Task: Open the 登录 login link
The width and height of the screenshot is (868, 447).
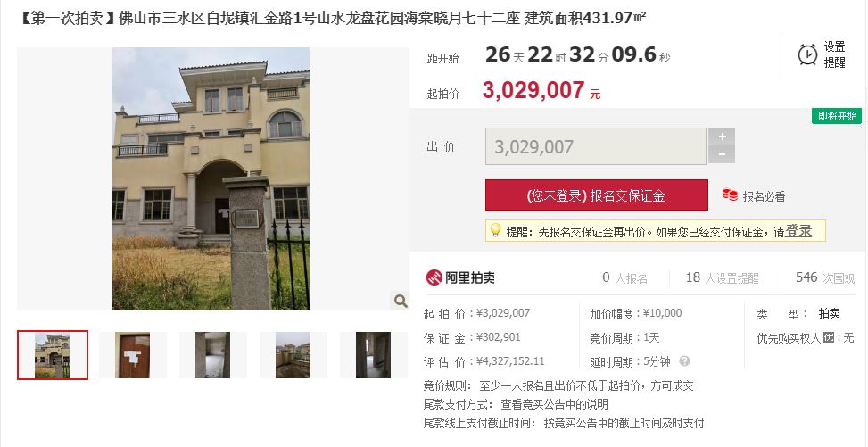Action: coord(798,231)
